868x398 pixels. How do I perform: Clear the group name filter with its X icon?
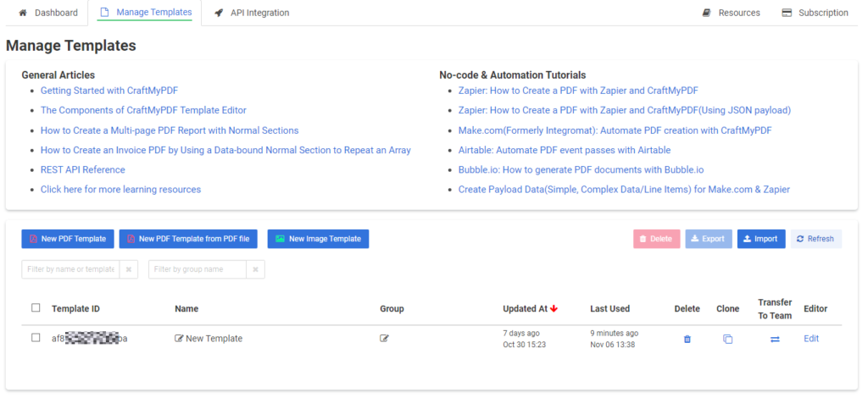tap(255, 269)
